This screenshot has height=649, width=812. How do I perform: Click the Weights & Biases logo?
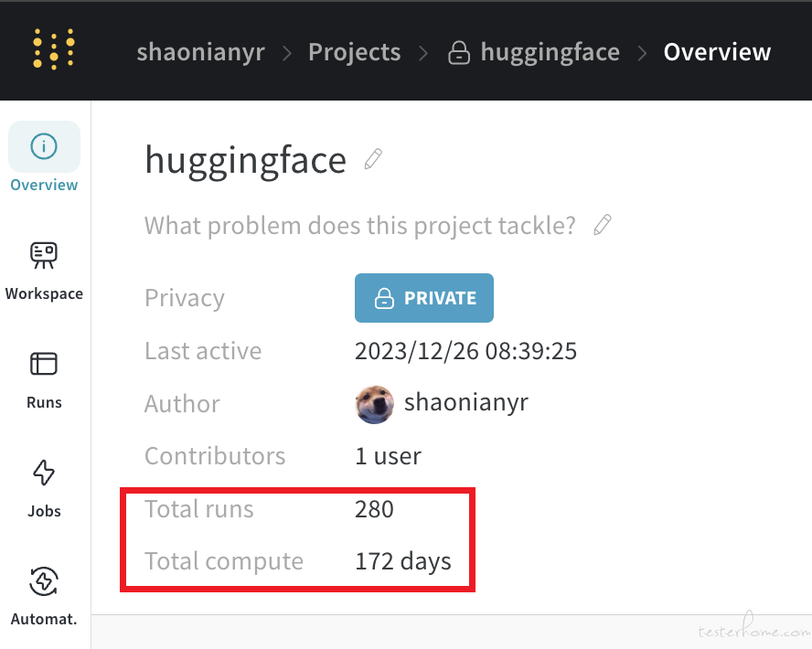pos(54,49)
